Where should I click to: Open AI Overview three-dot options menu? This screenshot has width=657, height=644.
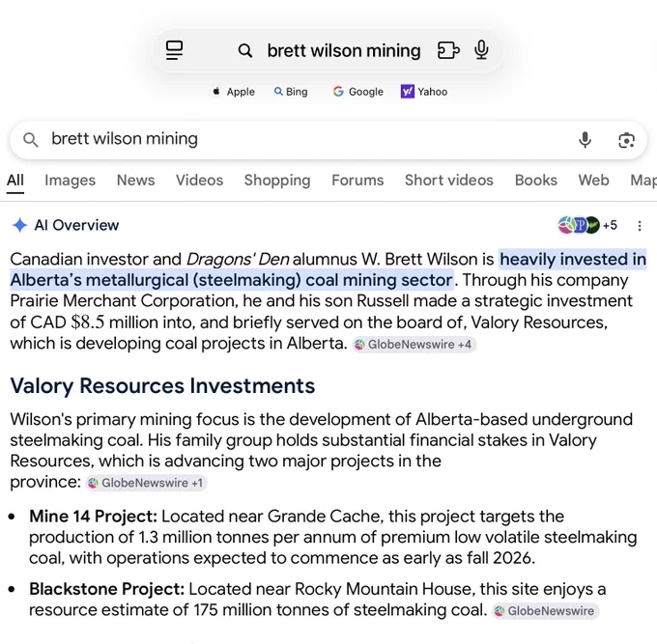(x=640, y=226)
